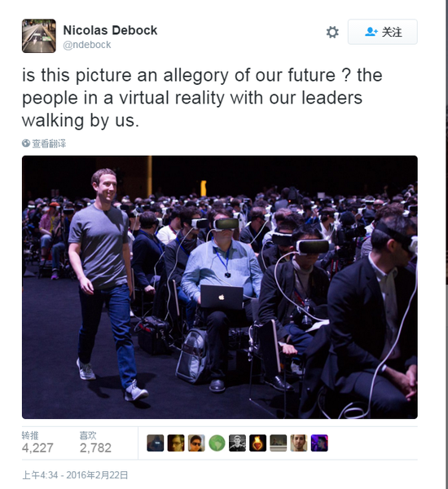This screenshot has height=489, width=448.
Task: Click the 关注 follow button
Action: [383, 32]
